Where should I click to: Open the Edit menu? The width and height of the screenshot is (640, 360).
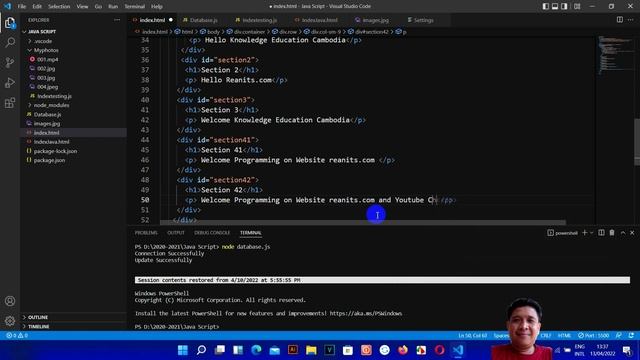[37, 7]
